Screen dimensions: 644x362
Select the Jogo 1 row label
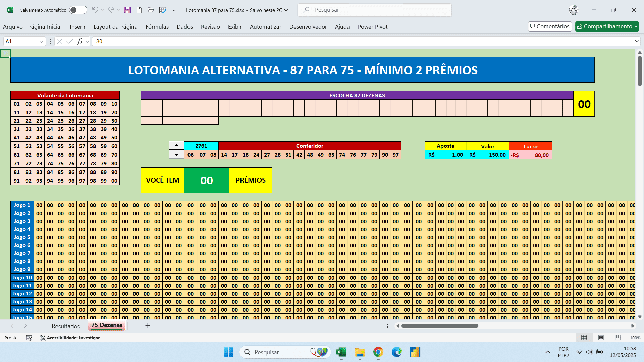tap(22, 205)
